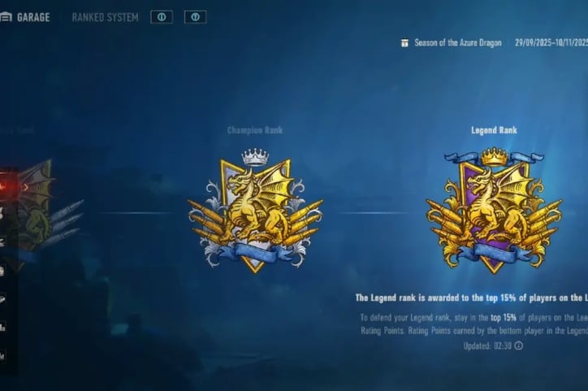The image size is (588, 391).
Task: Click the bottom-most left sidebar icon
Action: click(x=2, y=356)
